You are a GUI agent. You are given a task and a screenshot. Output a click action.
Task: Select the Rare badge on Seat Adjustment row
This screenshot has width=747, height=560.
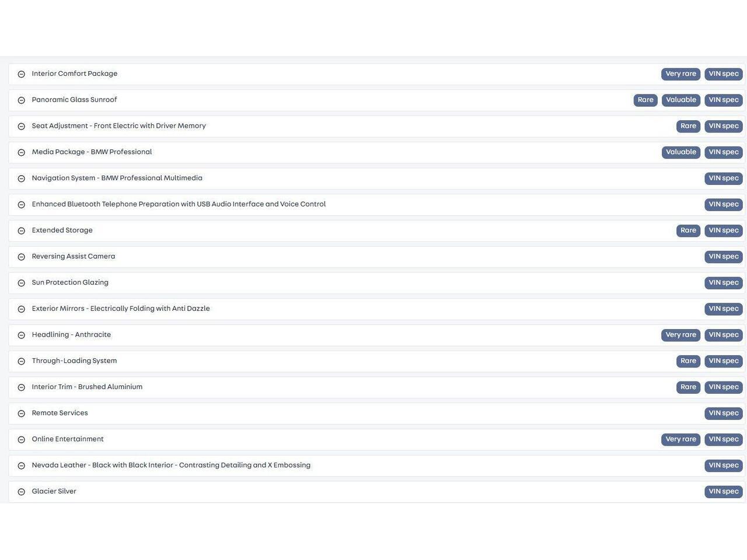(689, 126)
